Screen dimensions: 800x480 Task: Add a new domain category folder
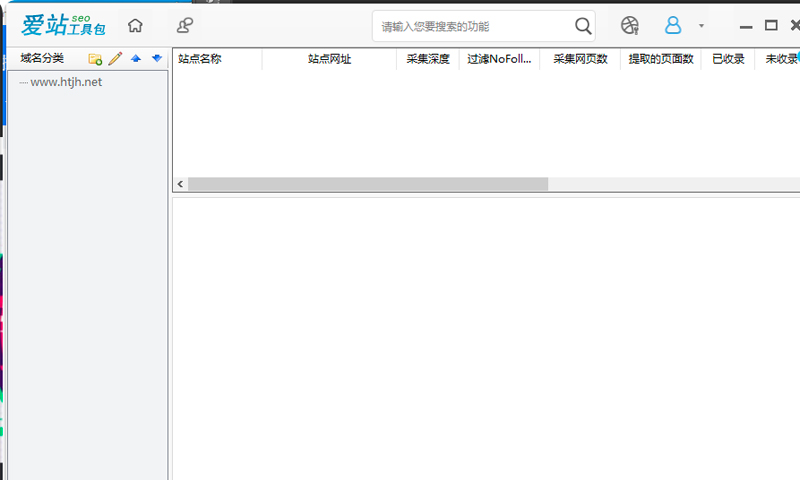[x=95, y=59]
